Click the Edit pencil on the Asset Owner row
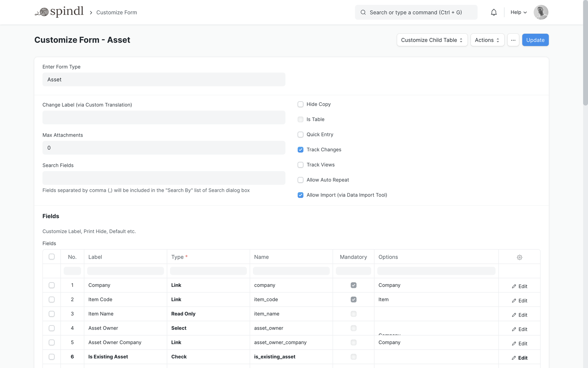Screen dimensions: 588x368 (x=520, y=329)
